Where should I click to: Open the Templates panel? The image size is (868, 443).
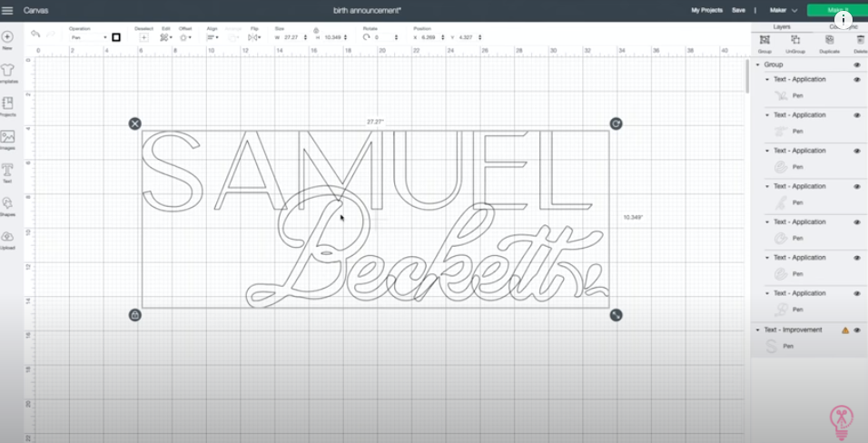click(7, 70)
